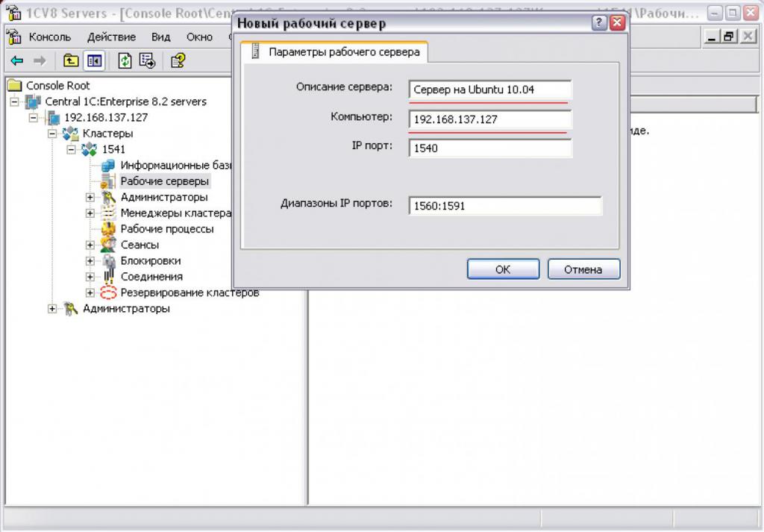Screen dimensions: 764x532
Task: Click the Up one level folder icon
Action: pos(71,61)
